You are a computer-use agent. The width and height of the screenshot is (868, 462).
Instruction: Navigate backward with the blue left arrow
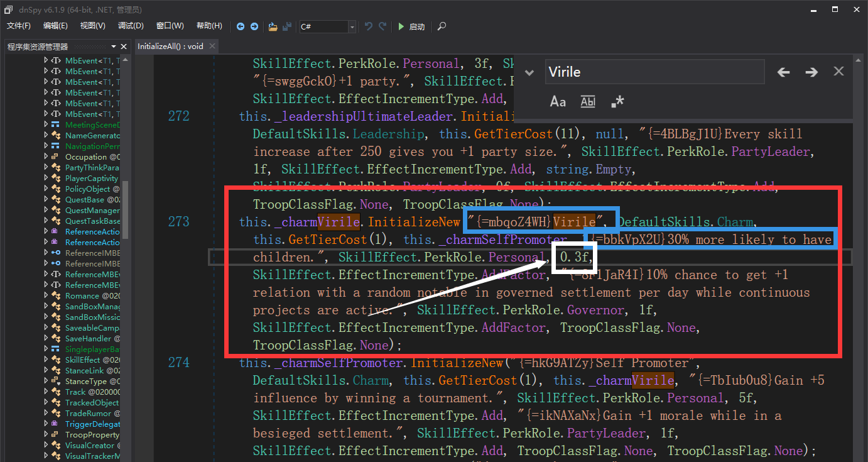click(x=241, y=26)
